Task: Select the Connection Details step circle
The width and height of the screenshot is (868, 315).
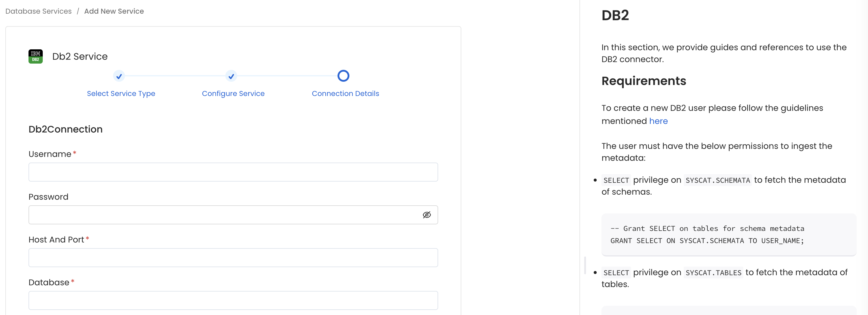Action: click(x=343, y=75)
